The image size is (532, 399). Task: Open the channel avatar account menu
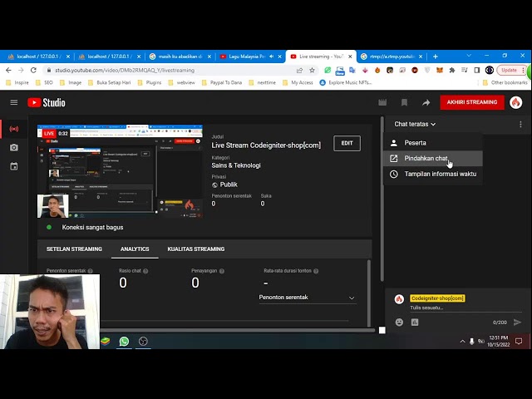pyautogui.click(x=515, y=102)
